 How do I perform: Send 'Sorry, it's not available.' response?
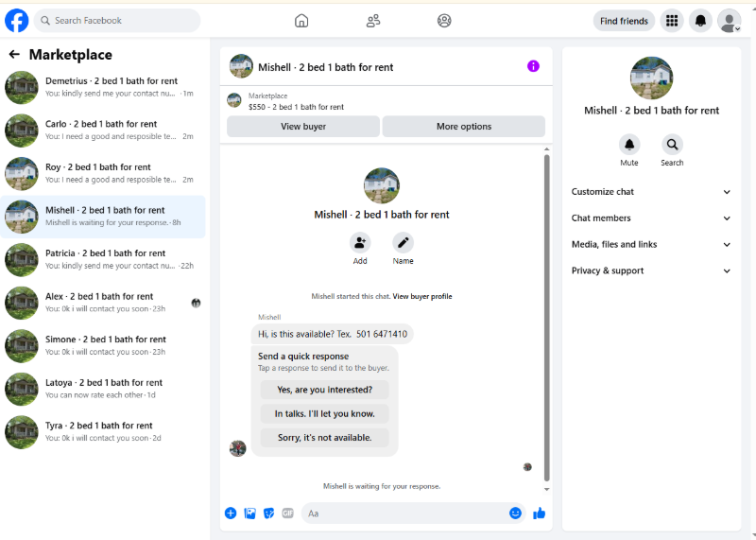click(324, 438)
